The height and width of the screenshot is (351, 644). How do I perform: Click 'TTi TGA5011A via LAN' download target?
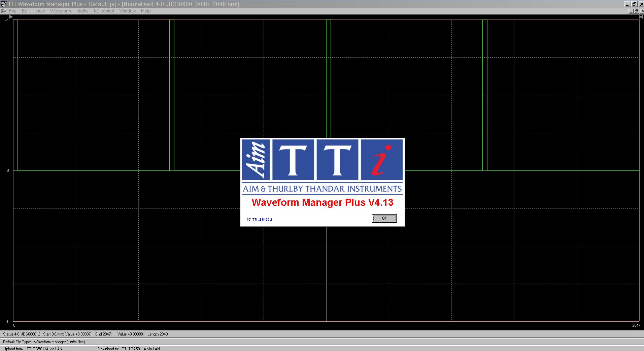(x=141, y=349)
